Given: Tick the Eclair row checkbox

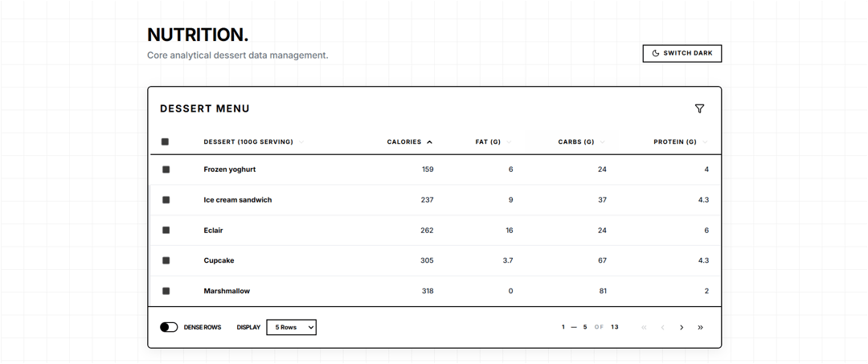Looking at the screenshot, I should coord(166,231).
